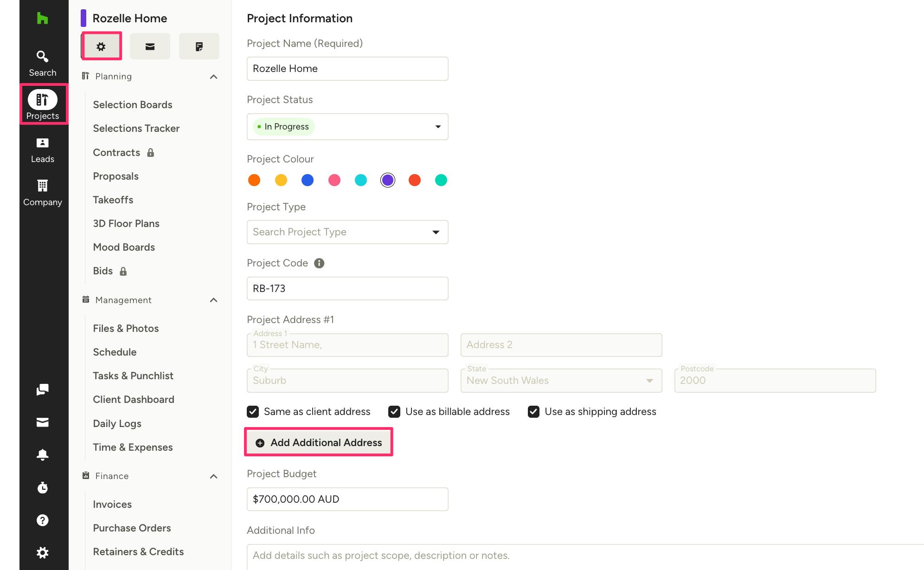
Task: Collapse the Finance section
Action: 213,476
